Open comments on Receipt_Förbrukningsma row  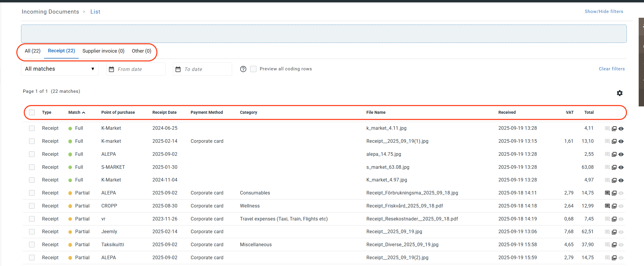click(x=607, y=193)
